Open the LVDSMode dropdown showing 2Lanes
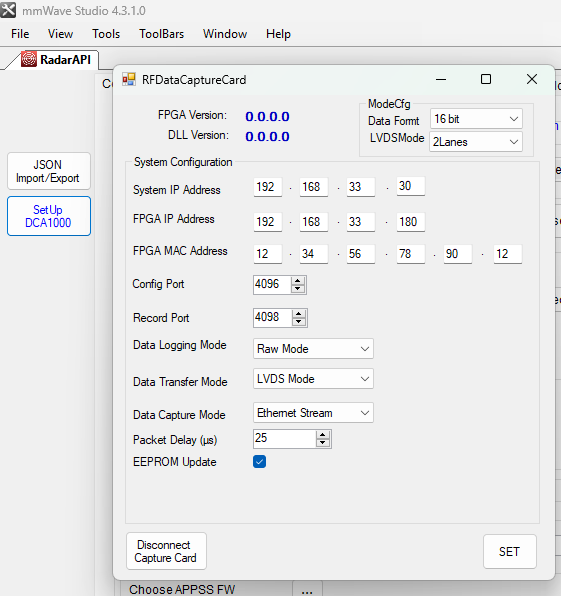 [x=476, y=142]
